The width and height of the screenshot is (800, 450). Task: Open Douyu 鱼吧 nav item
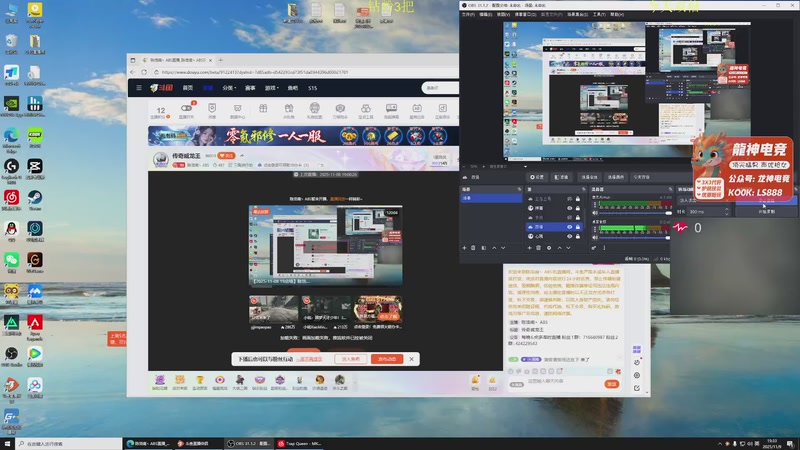(x=292, y=88)
